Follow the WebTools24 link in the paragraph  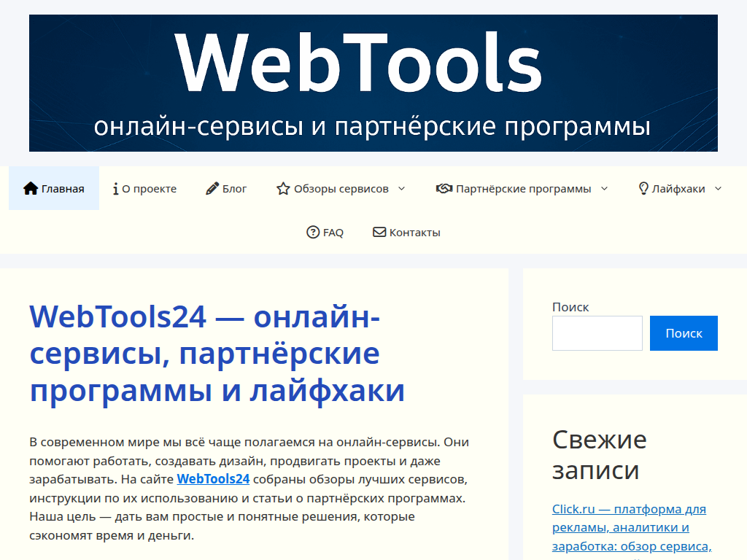pyautogui.click(x=213, y=479)
